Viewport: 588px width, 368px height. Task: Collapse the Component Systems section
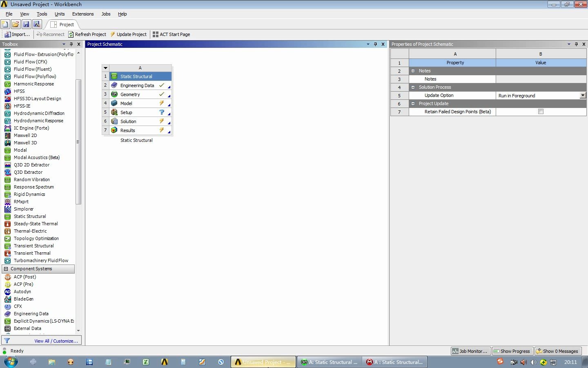click(6, 269)
